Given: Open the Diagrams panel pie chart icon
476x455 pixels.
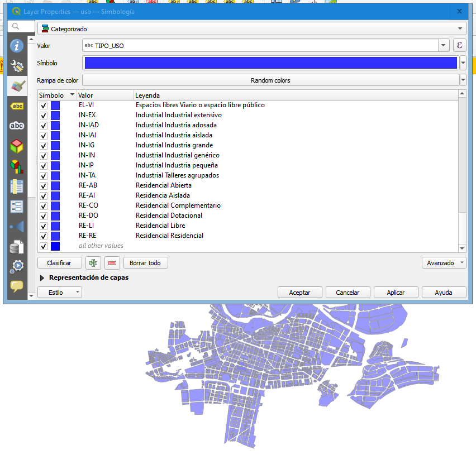Looking at the screenshot, I should pos(16,166).
